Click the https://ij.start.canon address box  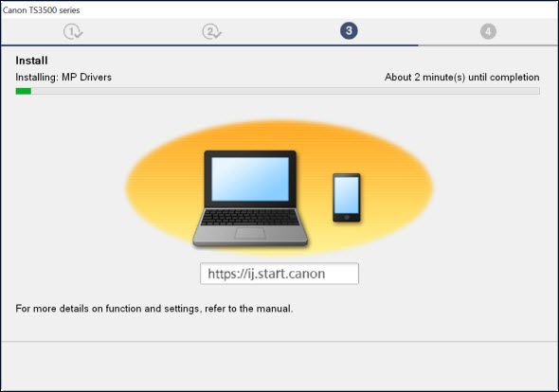279,274
